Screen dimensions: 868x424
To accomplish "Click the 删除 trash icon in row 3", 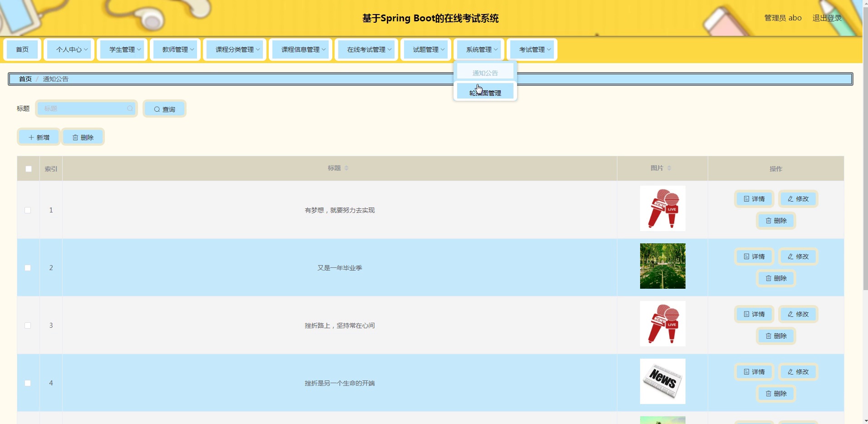I will (x=769, y=336).
